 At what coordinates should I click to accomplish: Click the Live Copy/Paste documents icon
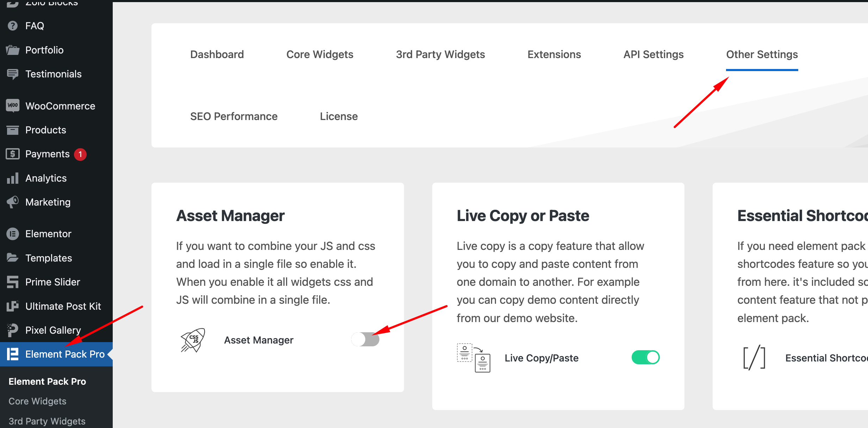point(474,358)
